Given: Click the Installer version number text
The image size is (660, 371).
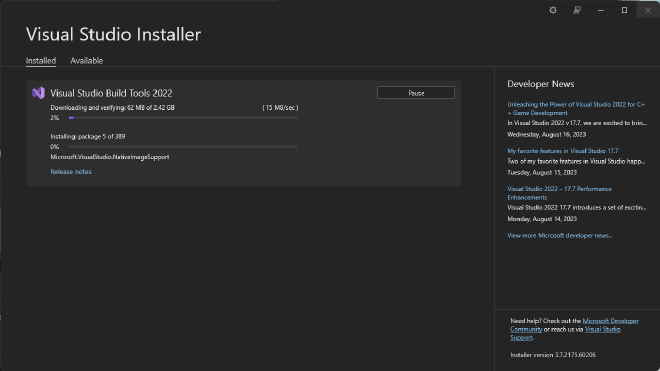Looking at the screenshot, I should (553, 355).
